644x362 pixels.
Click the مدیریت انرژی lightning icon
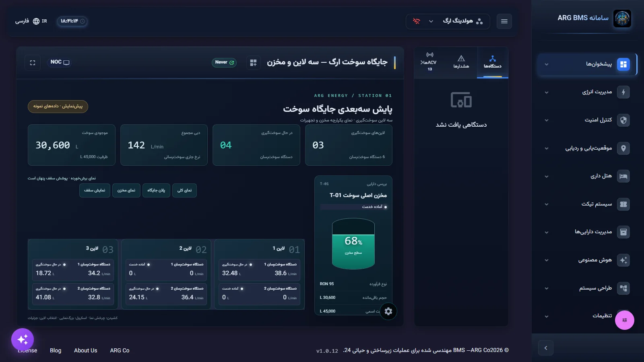point(623,92)
